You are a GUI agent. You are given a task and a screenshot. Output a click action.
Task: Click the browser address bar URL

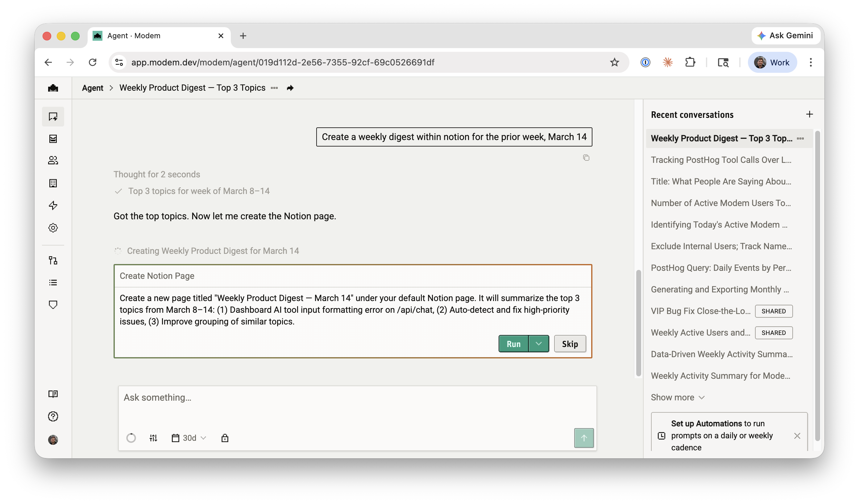(283, 62)
